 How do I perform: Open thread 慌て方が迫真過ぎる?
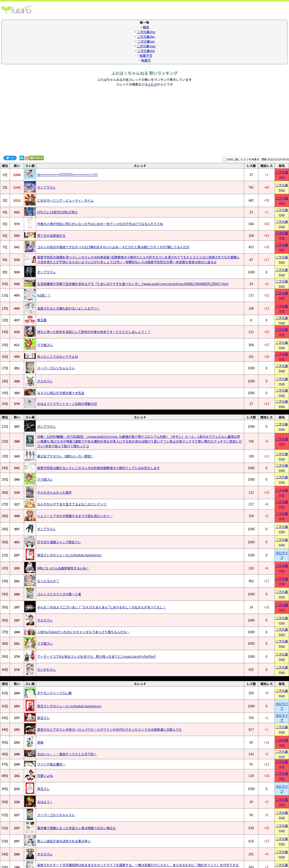(x=51, y=235)
